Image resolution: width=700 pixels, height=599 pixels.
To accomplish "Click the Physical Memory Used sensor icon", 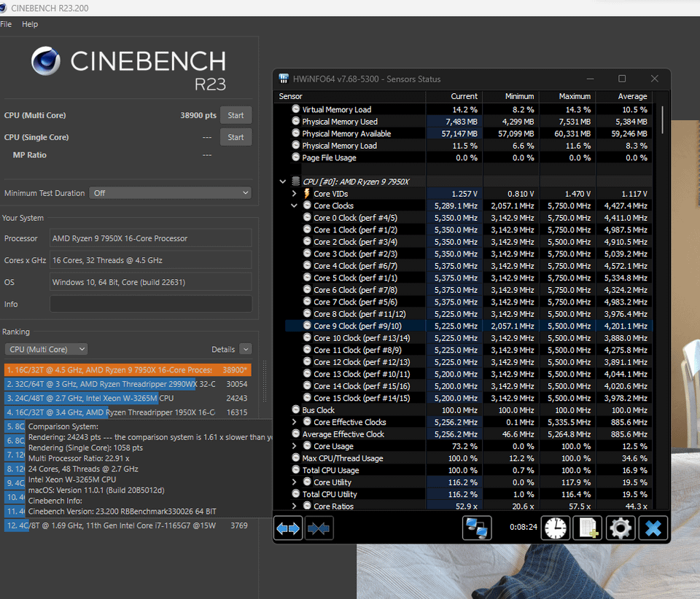I will point(295,121).
